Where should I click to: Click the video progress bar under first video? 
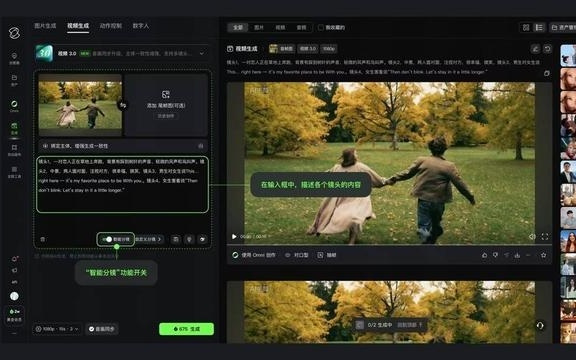tap(389, 245)
